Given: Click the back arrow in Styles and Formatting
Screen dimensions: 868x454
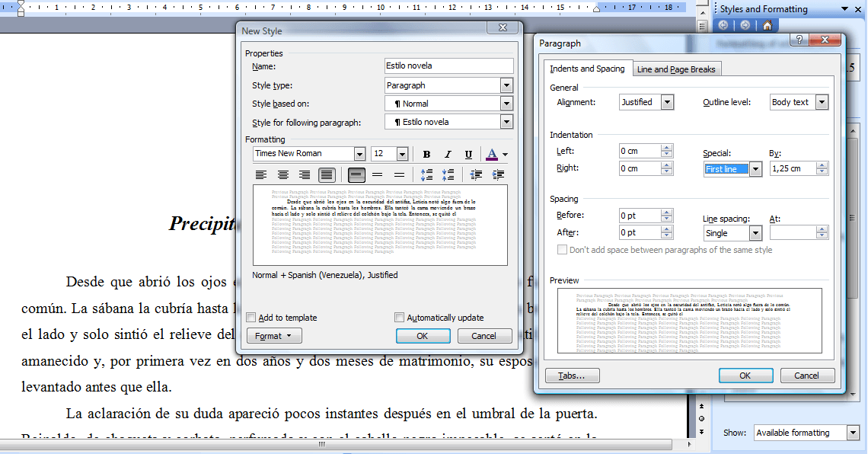Looking at the screenshot, I should (723, 25).
